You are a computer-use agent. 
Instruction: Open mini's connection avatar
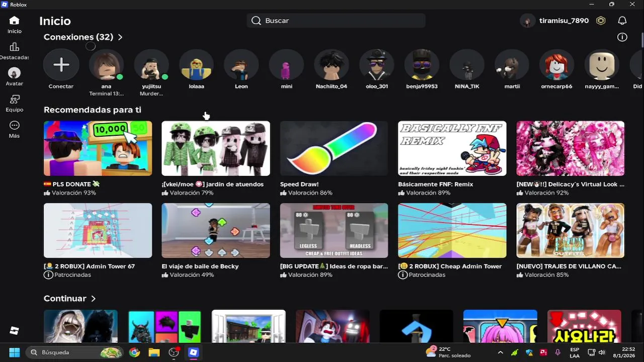coord(286,64)
